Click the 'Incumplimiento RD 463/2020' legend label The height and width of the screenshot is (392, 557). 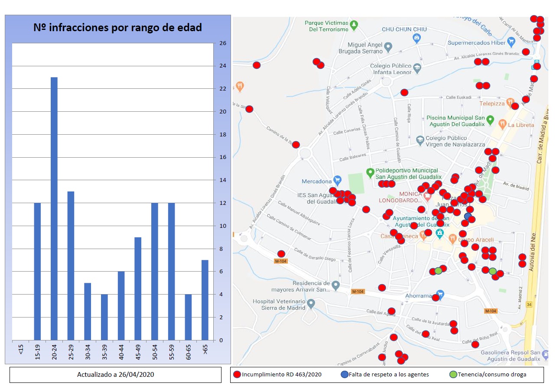pyautogui.click(x=282, y=375)
